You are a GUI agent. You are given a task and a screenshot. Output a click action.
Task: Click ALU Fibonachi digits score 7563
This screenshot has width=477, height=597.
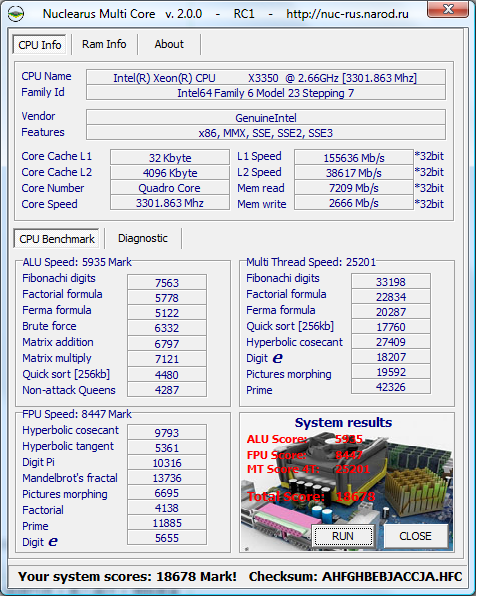(167, 283)
